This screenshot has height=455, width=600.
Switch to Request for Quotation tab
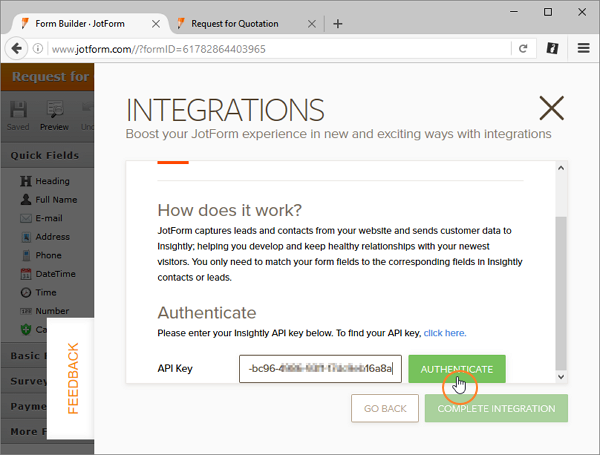point(243,23)
